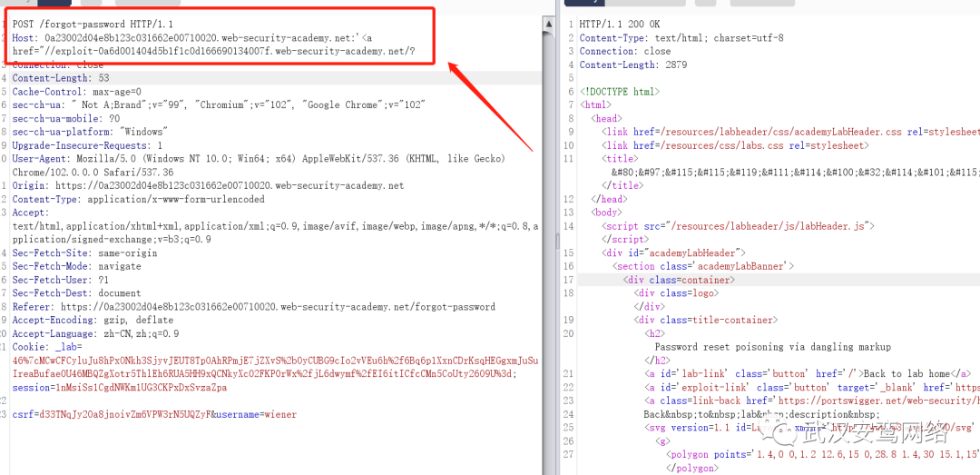
Task: Click the '<html>' tag in response
Action: (595, 105)
